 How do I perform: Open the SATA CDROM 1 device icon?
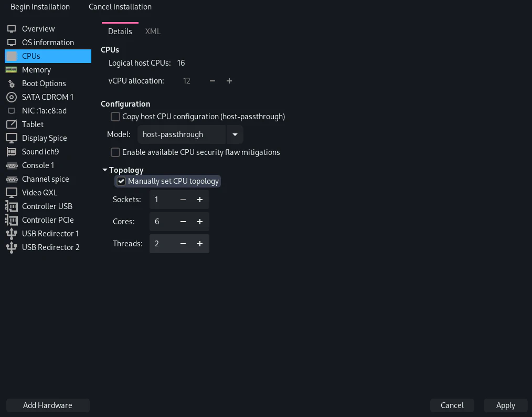[x=12, y=97]
